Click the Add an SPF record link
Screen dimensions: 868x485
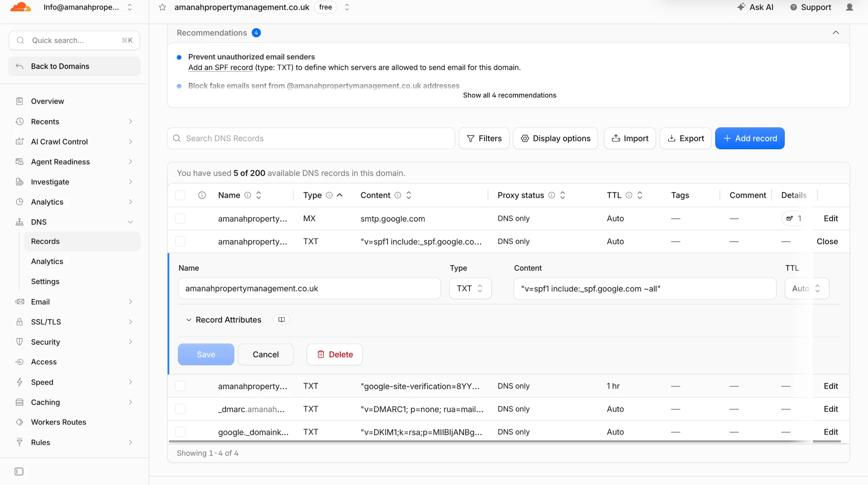pyautogui.click(x=220, y=68)
